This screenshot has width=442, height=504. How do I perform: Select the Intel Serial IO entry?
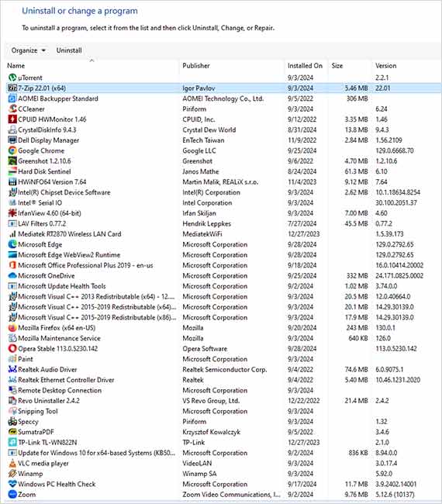tap(224, 202)
